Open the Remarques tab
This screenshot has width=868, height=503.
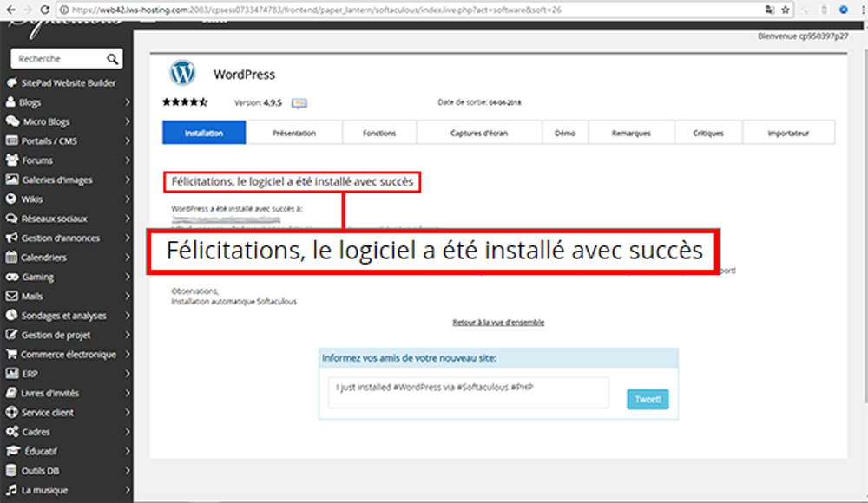pos(631,133)
